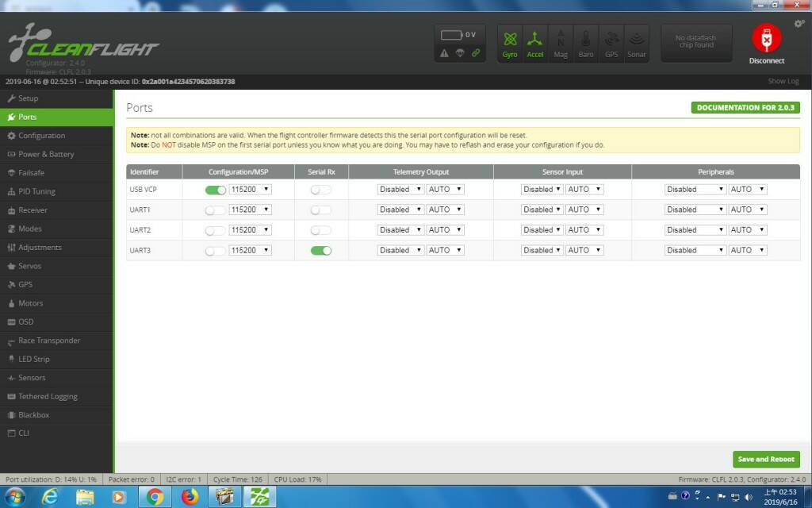
Task: Go to the Setup tab
Action: pos(56,98)
